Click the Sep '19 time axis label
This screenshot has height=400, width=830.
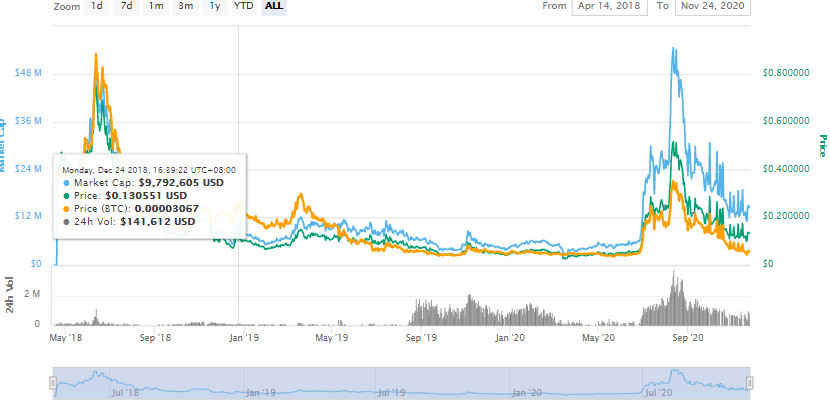[x=420, y=337]
